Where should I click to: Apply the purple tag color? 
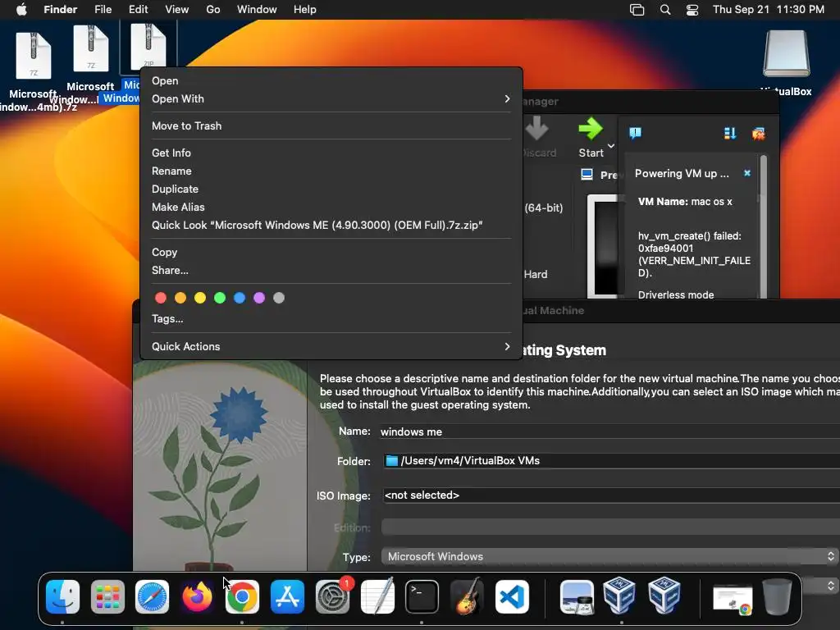(259, 298)
